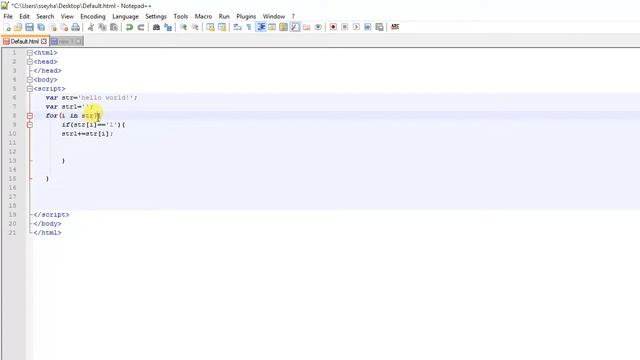Collapse the <body> fold marker
640x360 pixels.
pos(30,80)
